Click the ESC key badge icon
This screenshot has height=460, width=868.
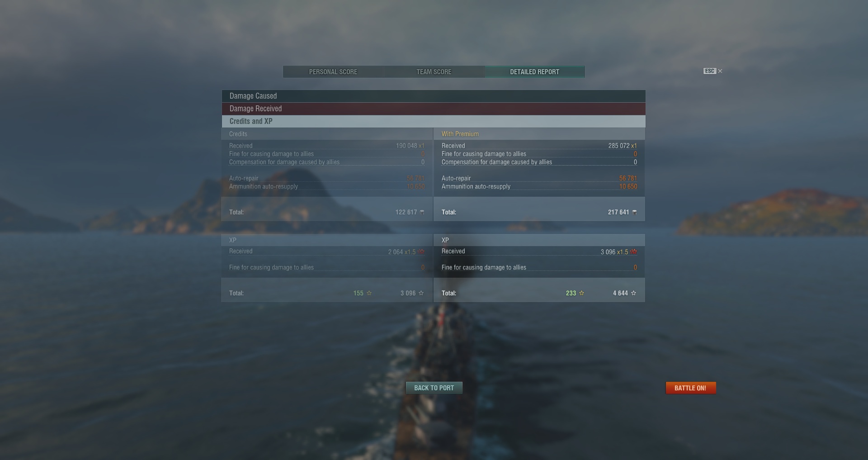coord(709,71)
